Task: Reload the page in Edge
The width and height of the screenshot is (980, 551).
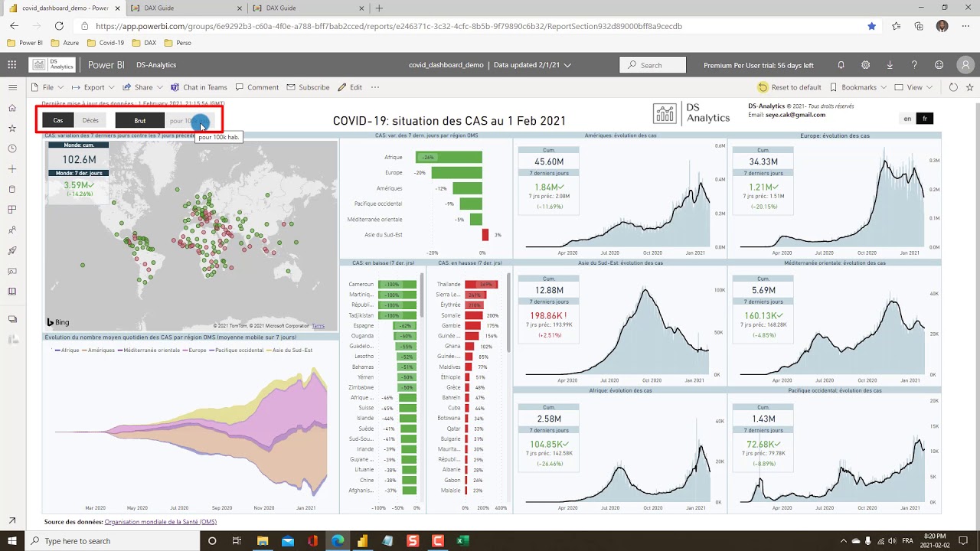Action: pyautogui.click(x=59, y=26)
